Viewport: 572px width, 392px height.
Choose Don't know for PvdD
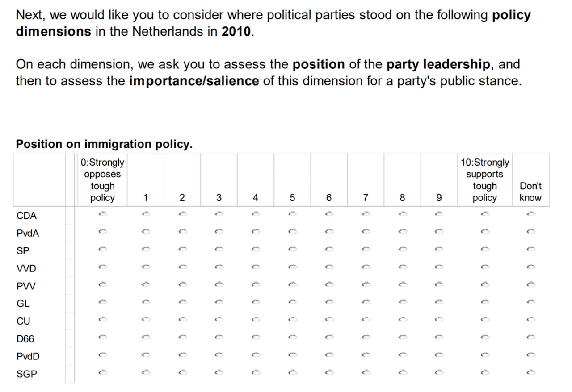530,355
